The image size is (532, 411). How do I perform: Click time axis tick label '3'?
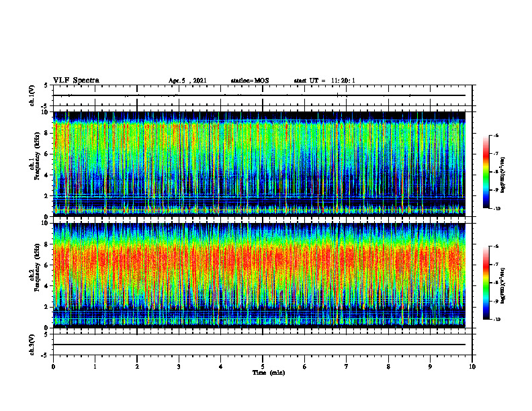tap(179, 367)
